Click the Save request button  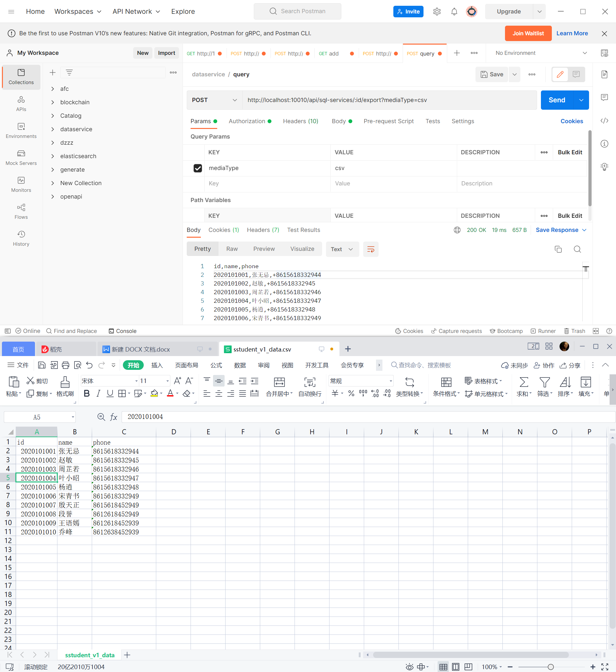(492, 74)
